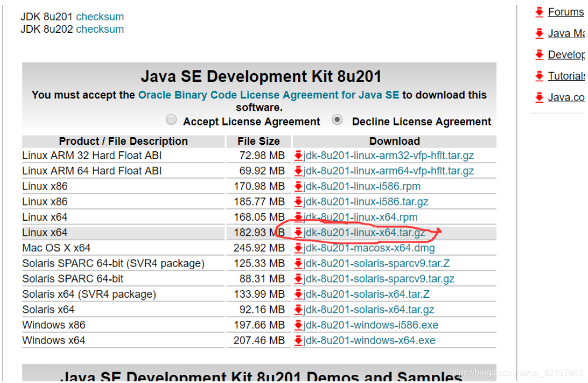This screenshot has width=588, height=383.
Task: Click the Demos and Samples section heading
Action: [x=261, y=376]
